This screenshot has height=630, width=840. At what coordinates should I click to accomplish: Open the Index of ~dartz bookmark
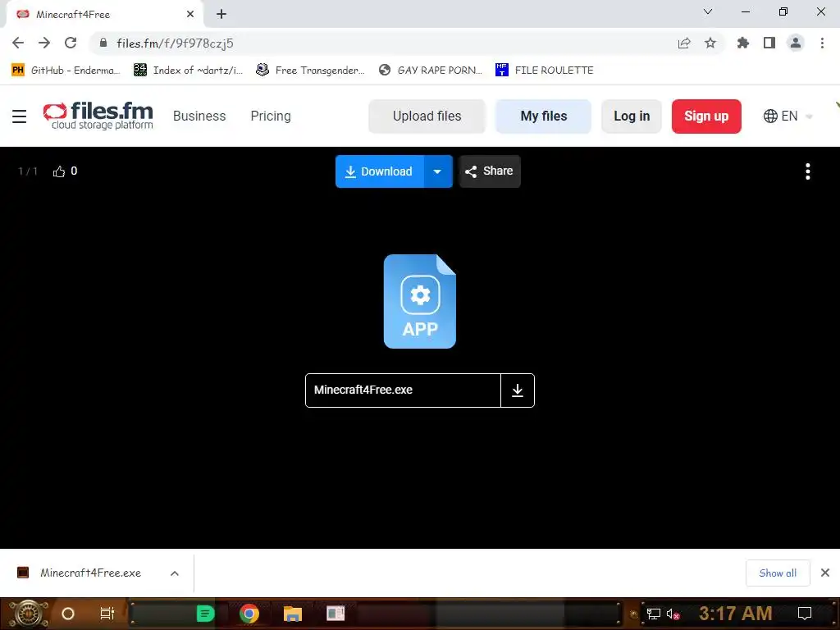[x=188, y=71]
